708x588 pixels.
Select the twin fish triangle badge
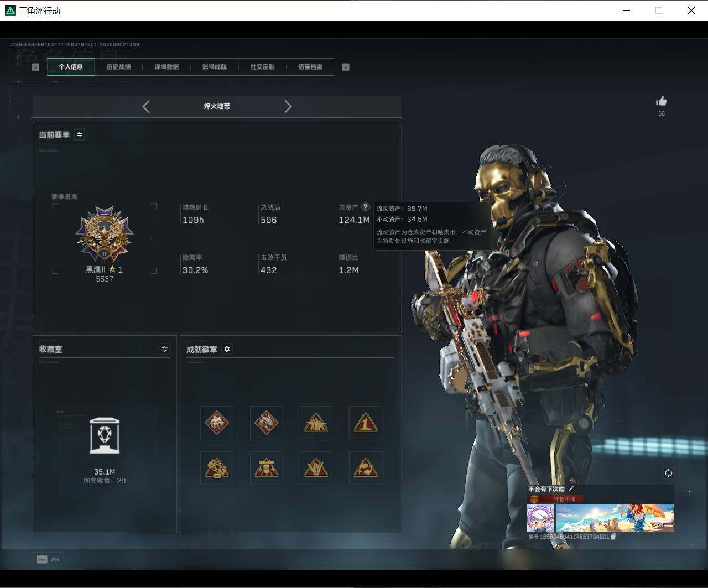point(366,468)
